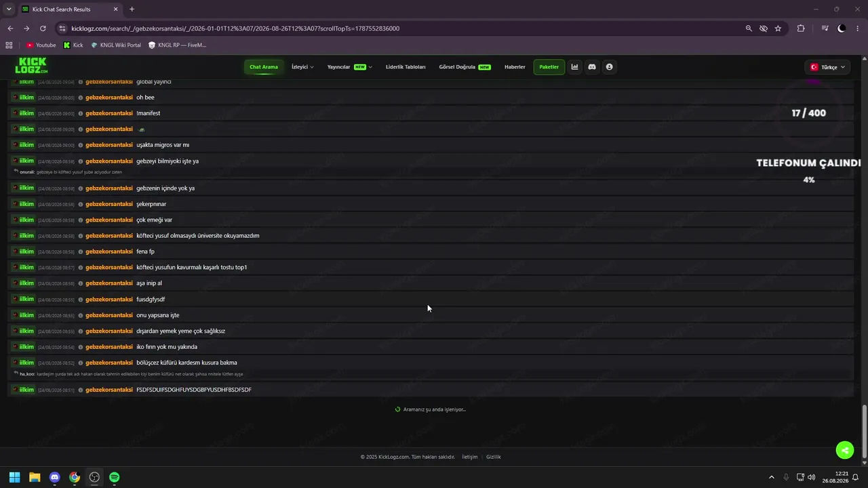Open the Windows Start menu
This screenshot has height=488, width=868.
tap(14, 477)
